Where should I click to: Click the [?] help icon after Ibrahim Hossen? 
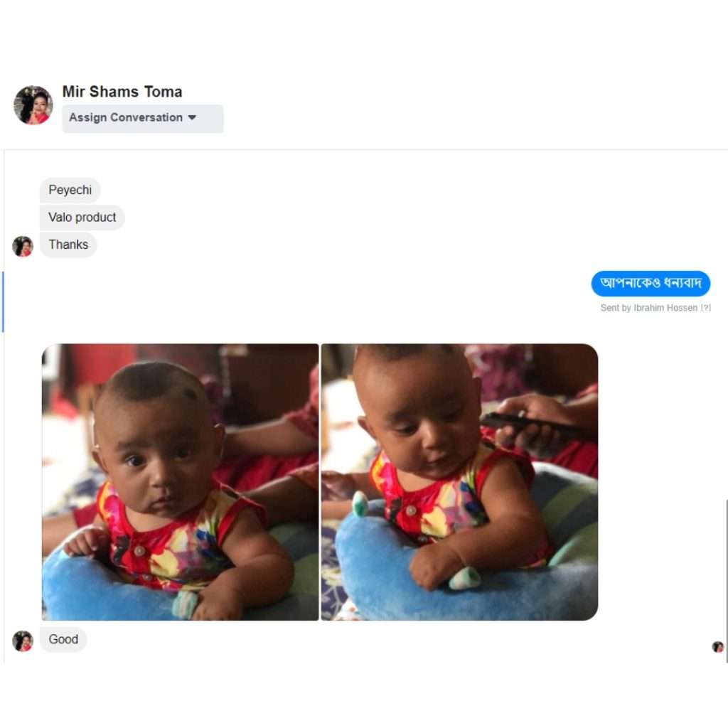pos(706,308)
